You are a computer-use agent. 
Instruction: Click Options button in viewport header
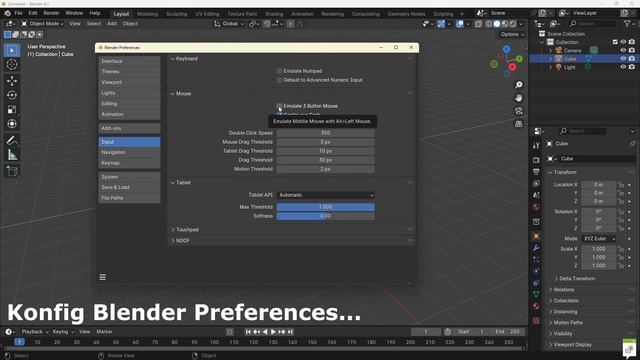[x=512, y=34]
